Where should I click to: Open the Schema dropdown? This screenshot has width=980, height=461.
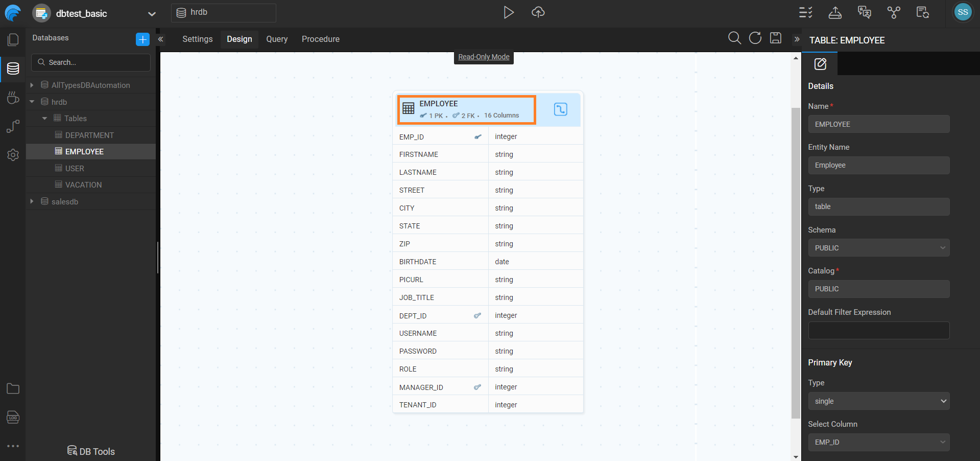[x=878, y=248]
